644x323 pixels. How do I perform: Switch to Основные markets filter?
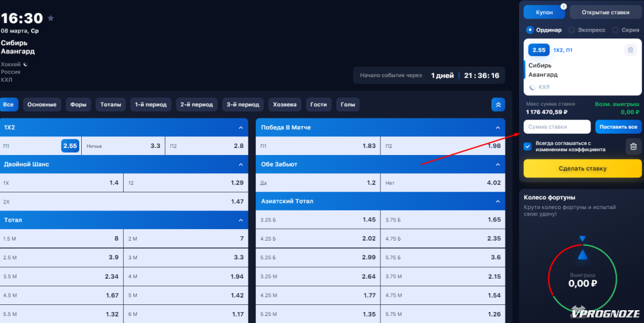(42, 105)
